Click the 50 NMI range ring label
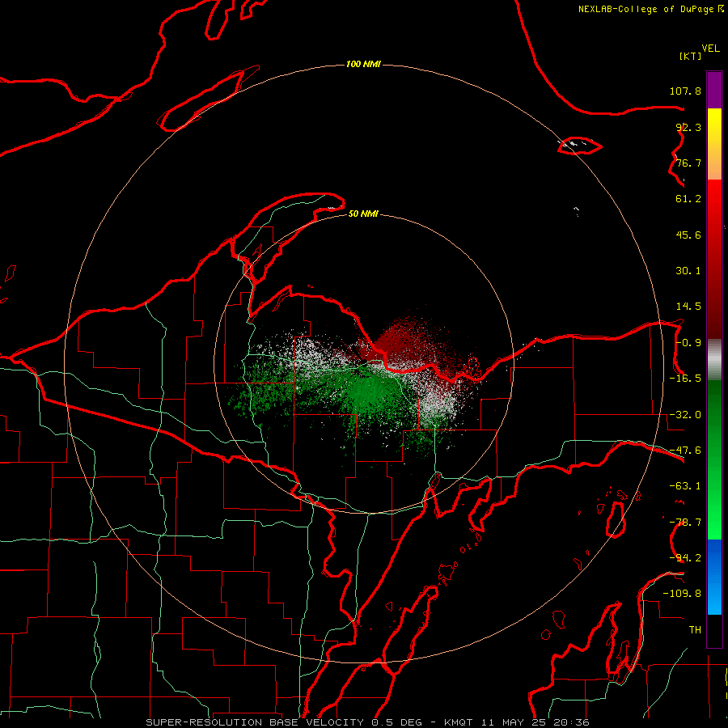This screenshot has height=728, width=728. (363, 214)
